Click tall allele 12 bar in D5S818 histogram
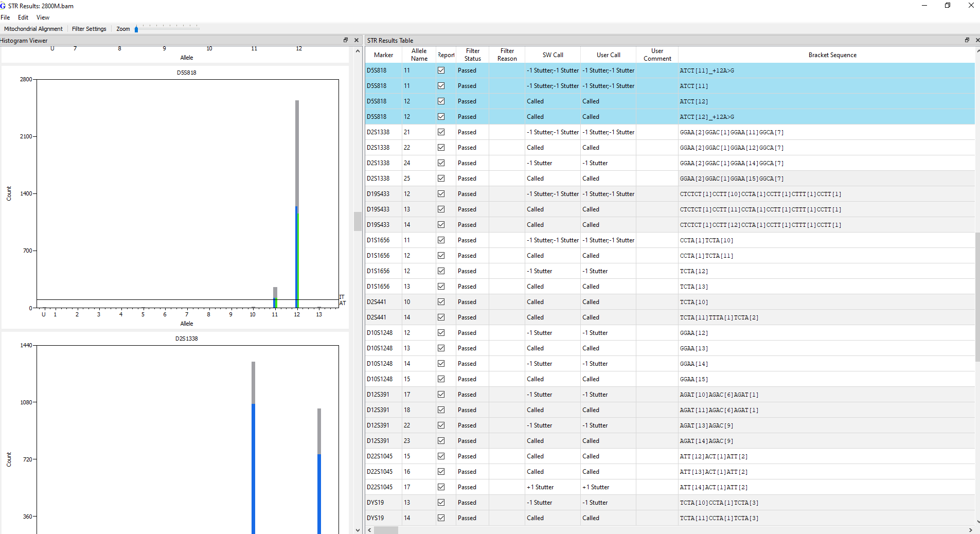980x534 pixels. pyautogui.click(x=297, y=204)
